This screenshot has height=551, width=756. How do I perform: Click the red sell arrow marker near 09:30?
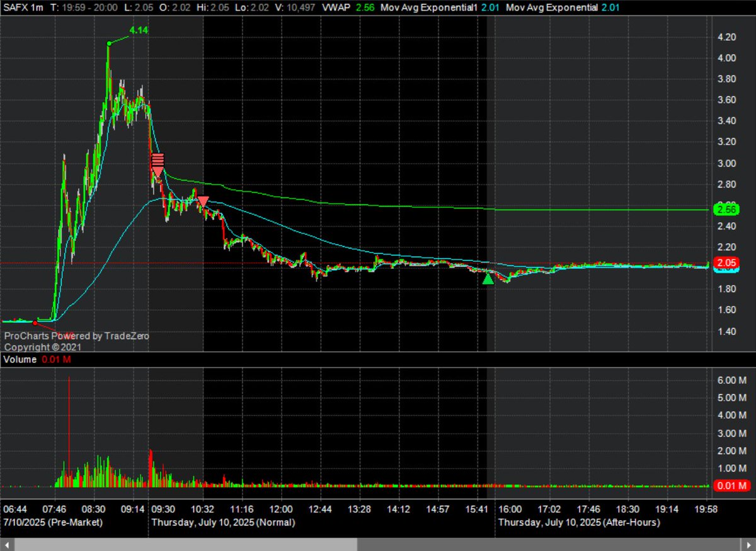click(x=157, y=165)
